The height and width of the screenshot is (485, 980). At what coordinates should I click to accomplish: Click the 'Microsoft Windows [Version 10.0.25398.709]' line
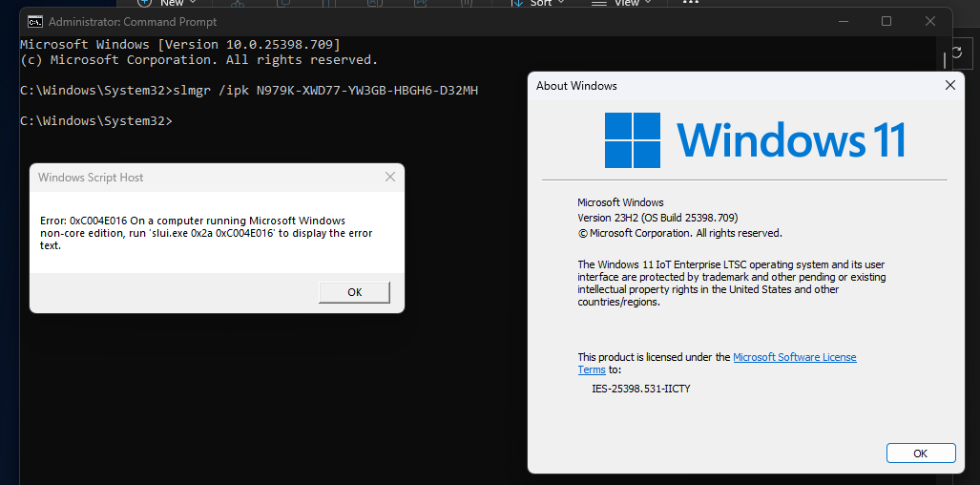tap(180, 44)
